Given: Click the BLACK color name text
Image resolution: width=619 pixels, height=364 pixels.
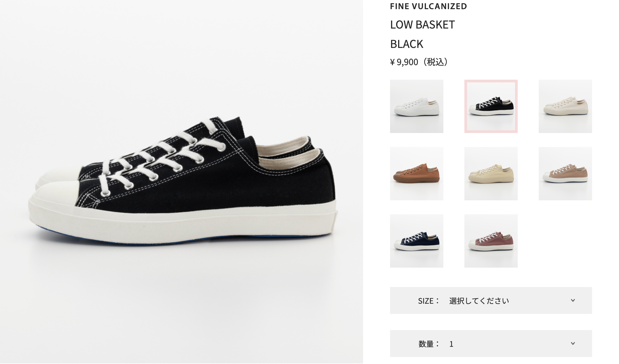Looking at the screenshot, I should (x=407, y=44).
